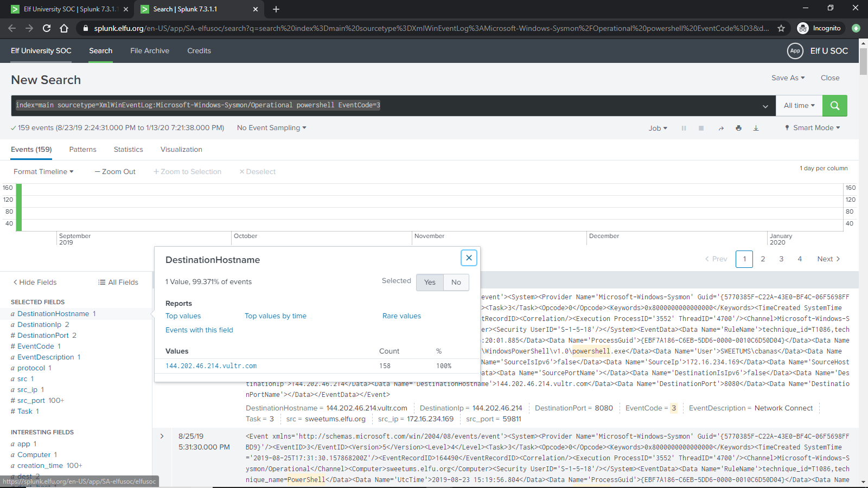The width and height of the screenshot is (868, 488).
Task: Switch to the Patterns tab
Action: pyautogui.click(x=82, y=150)
